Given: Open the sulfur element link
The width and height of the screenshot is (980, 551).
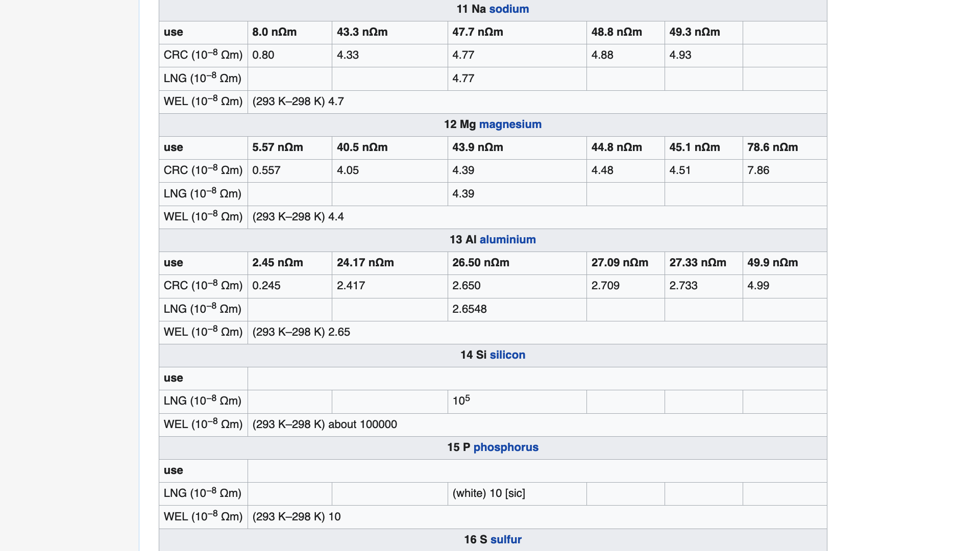Looking at the screenshot, I should (506, 540).
